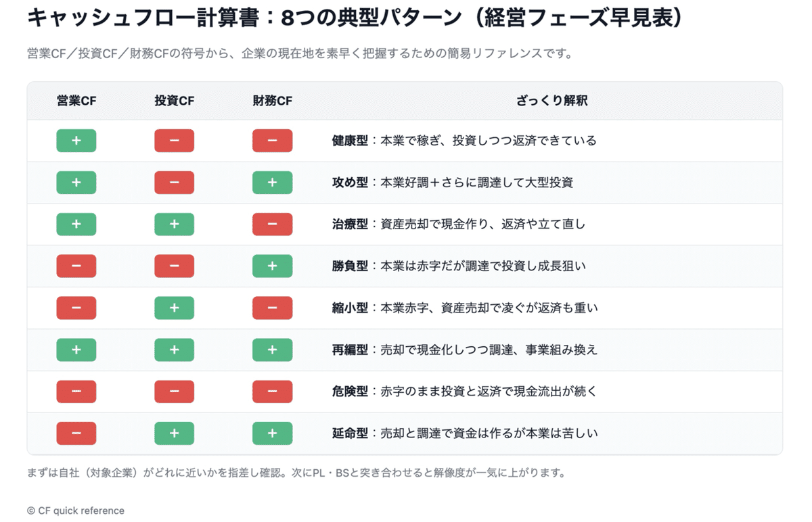
Task: Click the 投資CF column header
Action: click(x=174, y=101)
